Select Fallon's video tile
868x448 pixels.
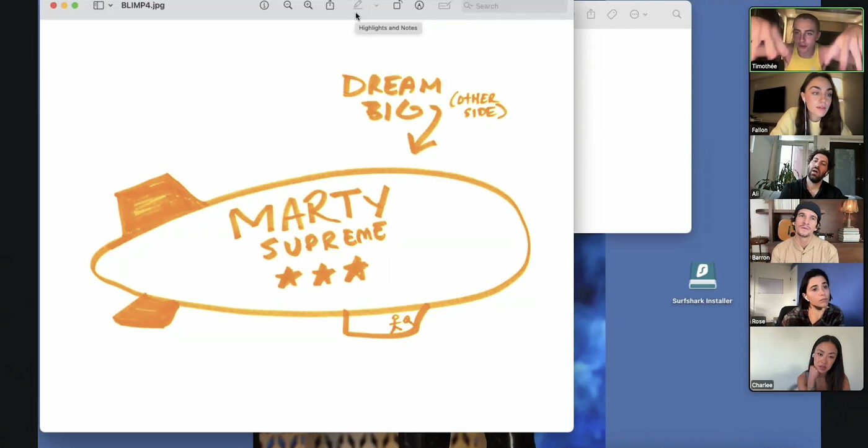click(x=806, y=104)
